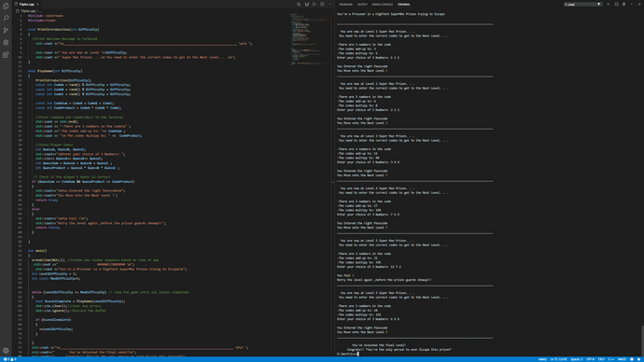Split the terminal pane
This screenshot has width=644, height=362.
pyautogui.click(x=616, y=5)
